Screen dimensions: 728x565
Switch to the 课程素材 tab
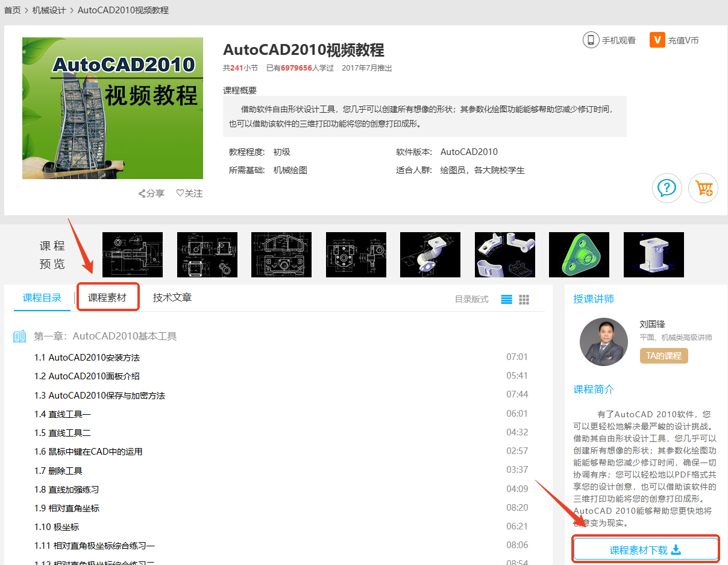coord(107,297)
